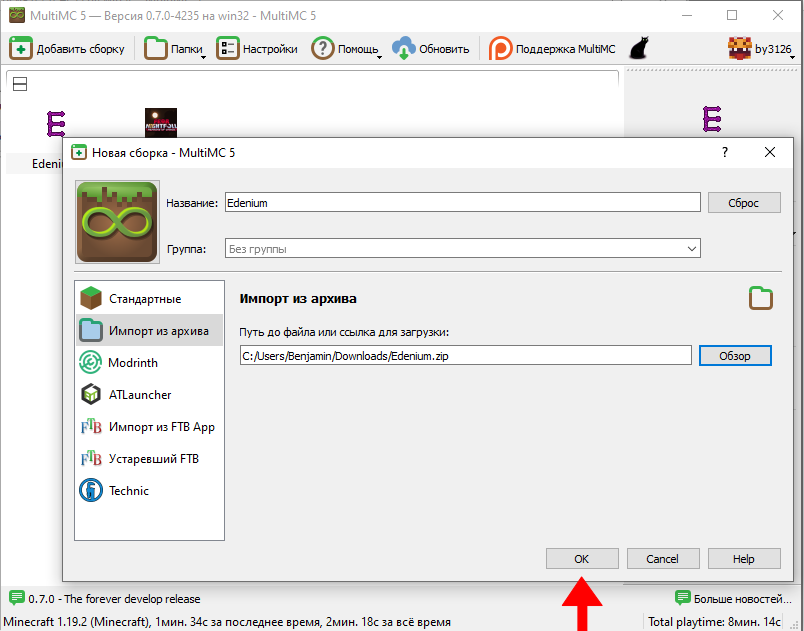Click the purple E icon in right panel
The width and height of the screenshot is (804, 631).
pos(712,119)
